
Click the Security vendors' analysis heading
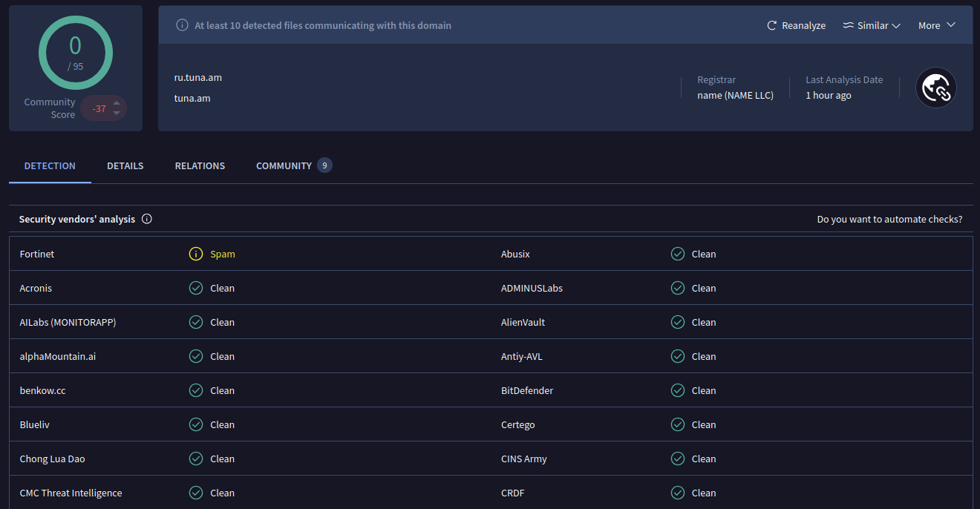(77, 219)
